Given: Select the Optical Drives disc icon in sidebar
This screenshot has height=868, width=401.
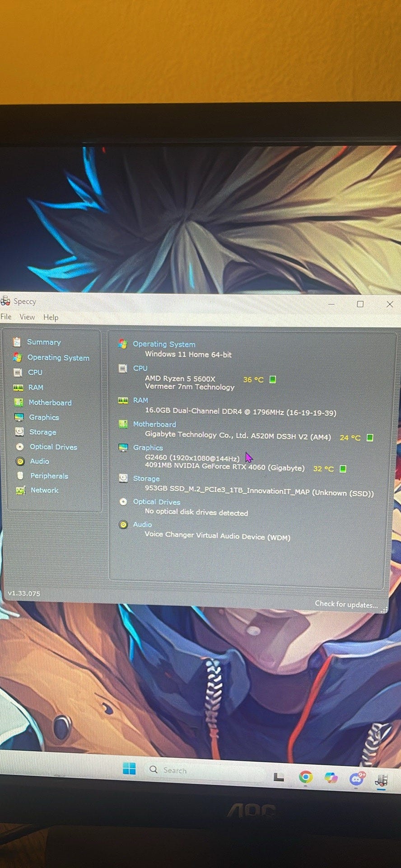Looking at the screenshot, I should 19,447.
